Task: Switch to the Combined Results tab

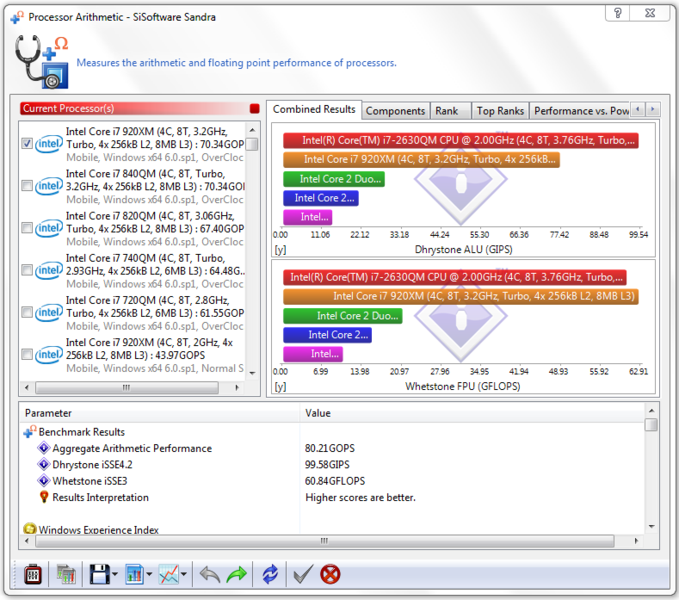Action: click(314, 110)
